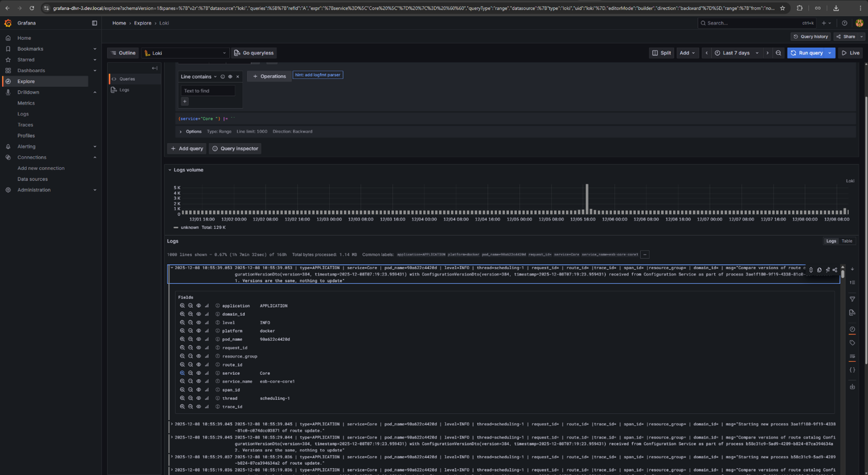Remove the Line contains operation
The image size is (868, 475).
point(238,77)
